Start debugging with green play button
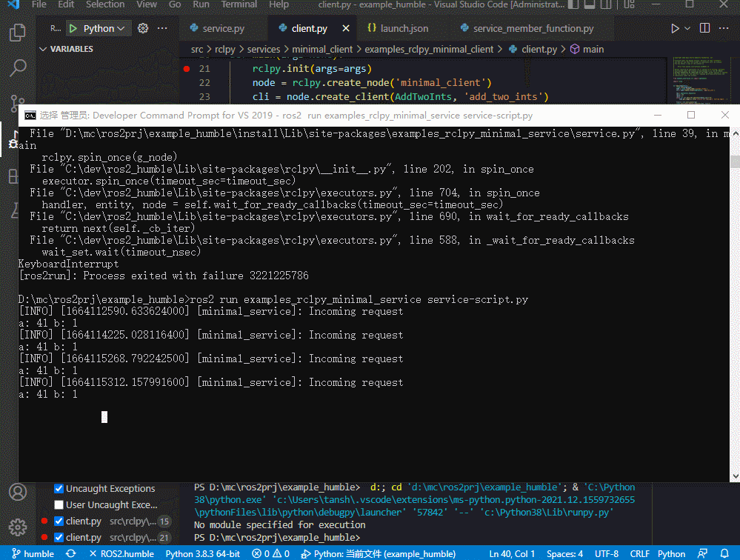 (73, 29)
